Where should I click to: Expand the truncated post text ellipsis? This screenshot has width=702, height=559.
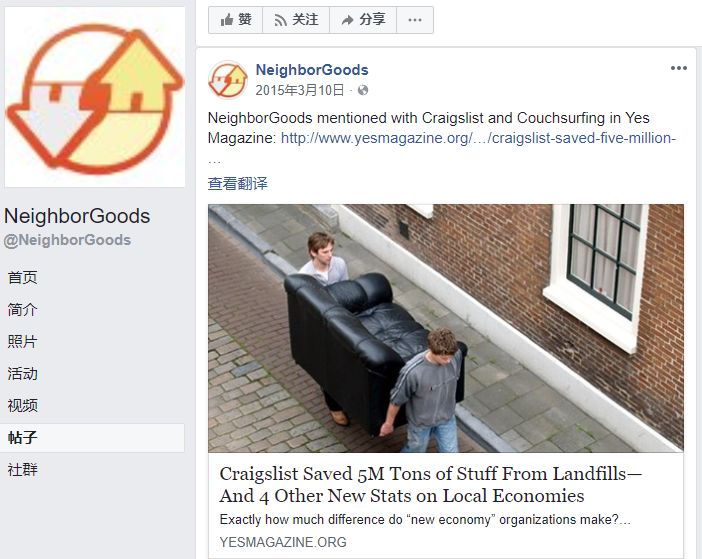[x=214, y=161]
